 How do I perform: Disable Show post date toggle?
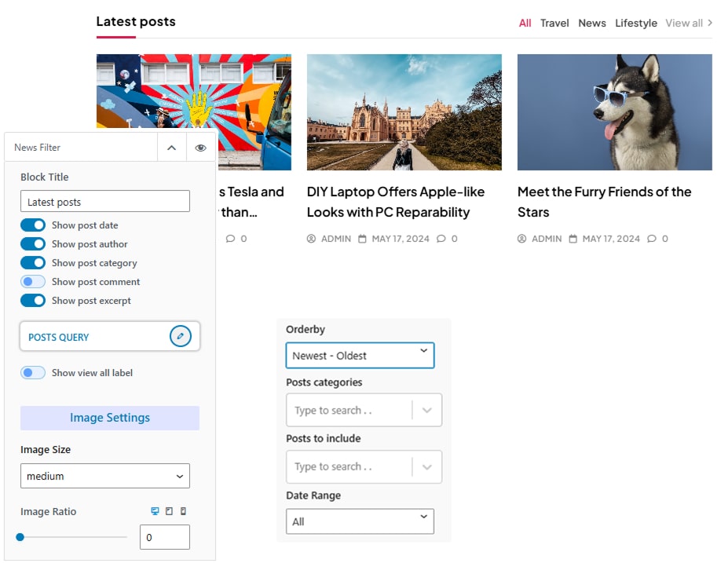[33, 225]
